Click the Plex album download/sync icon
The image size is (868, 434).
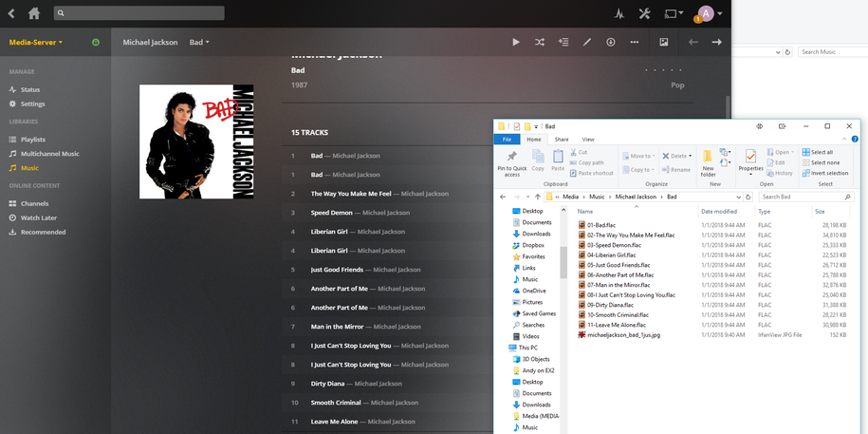[611, 42]
